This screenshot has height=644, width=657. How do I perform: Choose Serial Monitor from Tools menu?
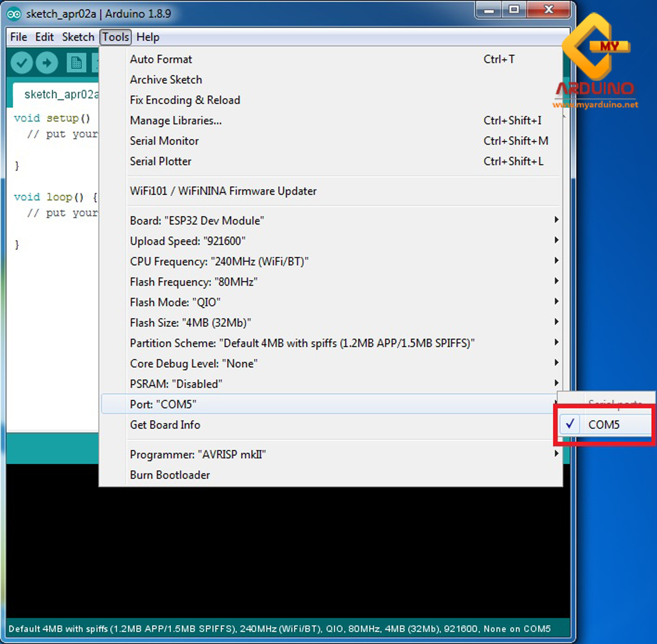click(164, 141)
